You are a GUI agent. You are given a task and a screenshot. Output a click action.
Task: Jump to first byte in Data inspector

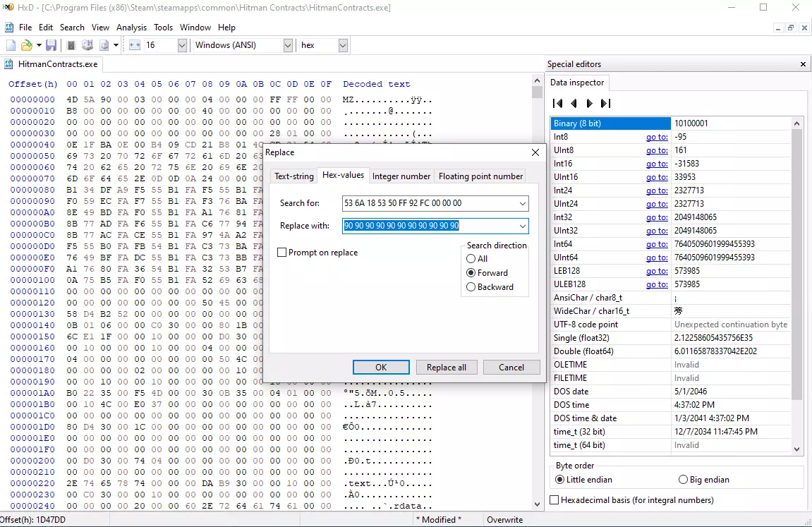[558, 104]
